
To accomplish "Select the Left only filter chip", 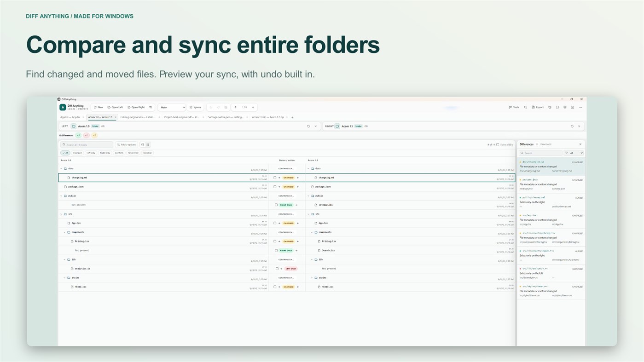I will [x=91, y=153].
